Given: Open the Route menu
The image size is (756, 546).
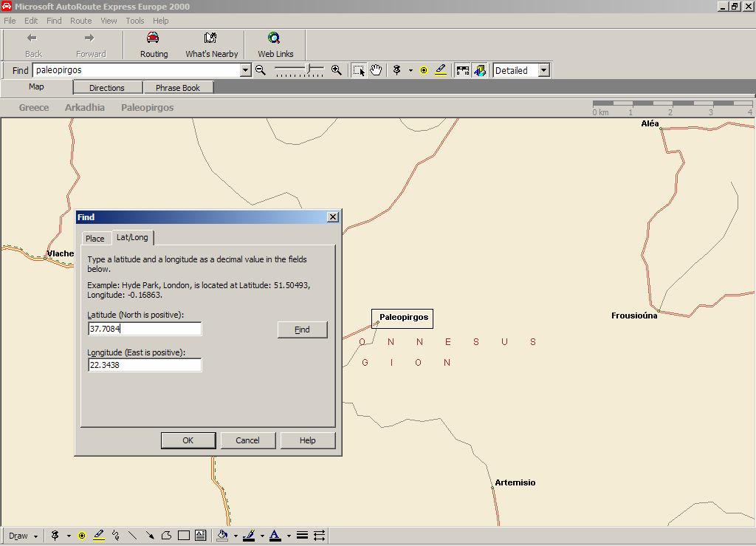Looking at the screenshot, I should (x=80, y=21).
